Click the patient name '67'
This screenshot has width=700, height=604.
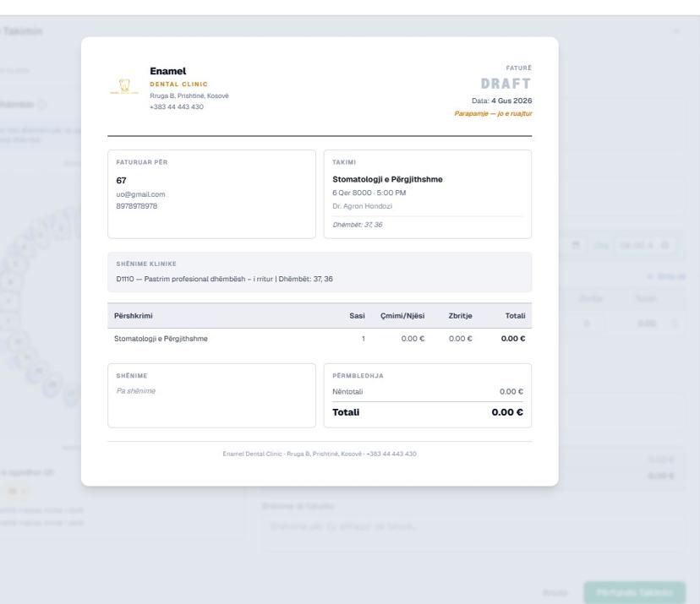121,180
